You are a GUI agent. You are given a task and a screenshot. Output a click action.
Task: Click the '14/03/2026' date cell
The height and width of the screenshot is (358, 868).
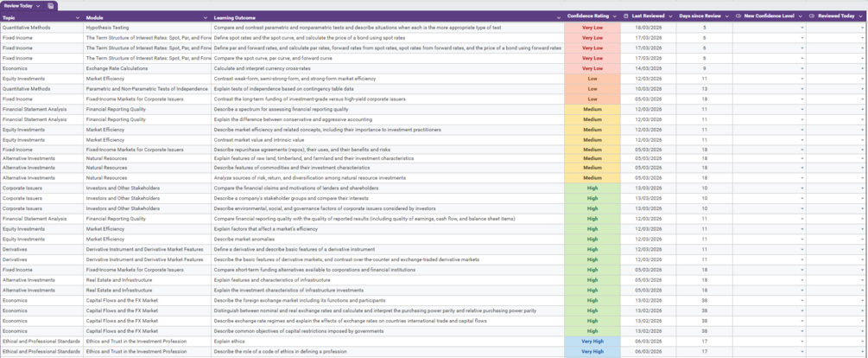click(649, 68)
